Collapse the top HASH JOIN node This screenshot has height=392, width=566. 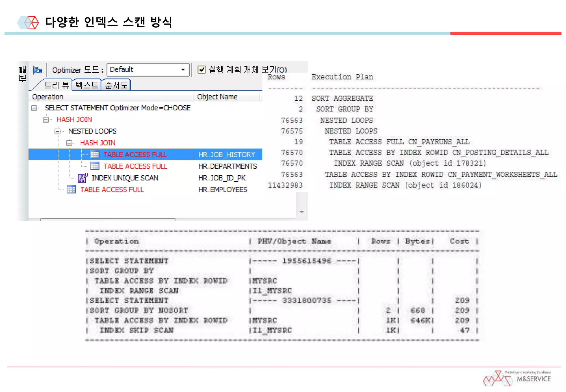(46, 120)
